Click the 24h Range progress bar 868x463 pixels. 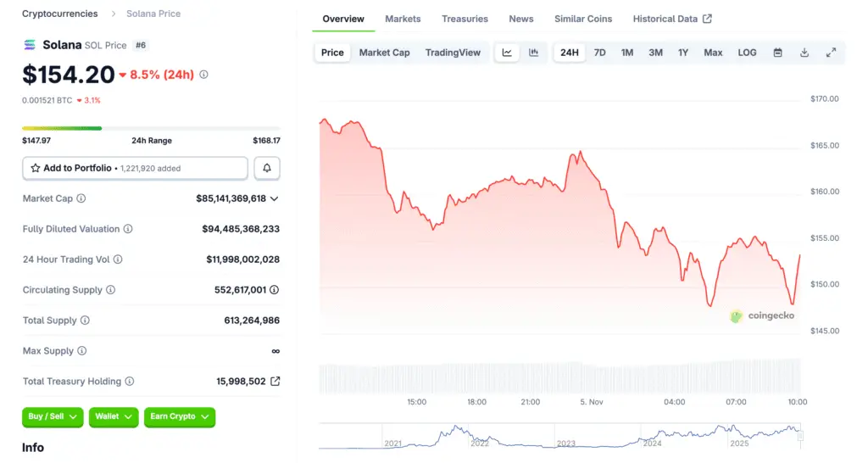click(151, 128)
